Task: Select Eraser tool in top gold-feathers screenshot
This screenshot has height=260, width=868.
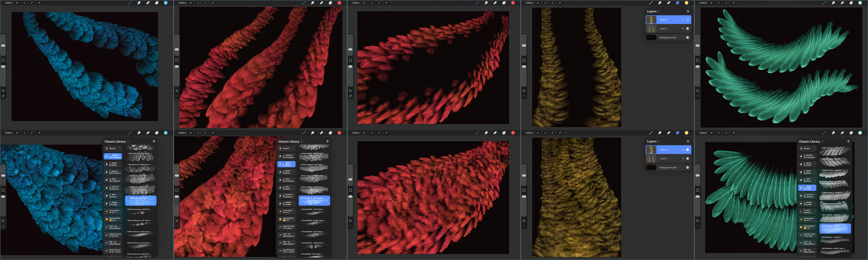Action: [669, 3]
